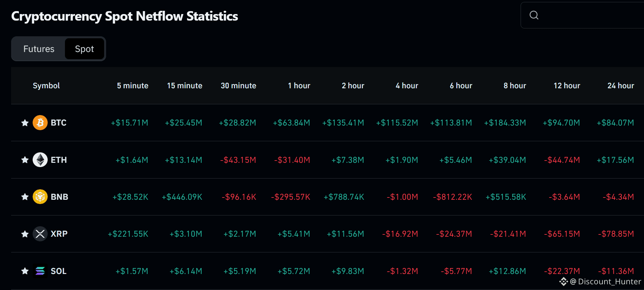Toggle the favorite star for ETH

coord(25,160)
